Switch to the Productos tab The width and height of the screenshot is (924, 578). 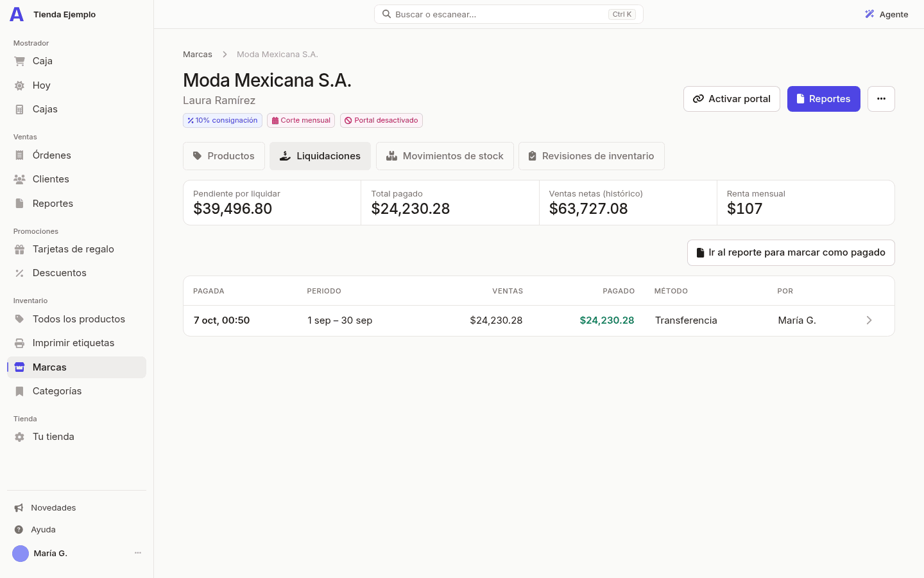(224, 156)
